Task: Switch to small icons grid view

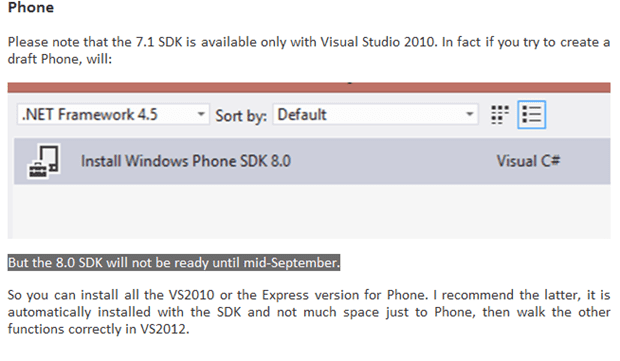Action: click(x=499, y=115)
